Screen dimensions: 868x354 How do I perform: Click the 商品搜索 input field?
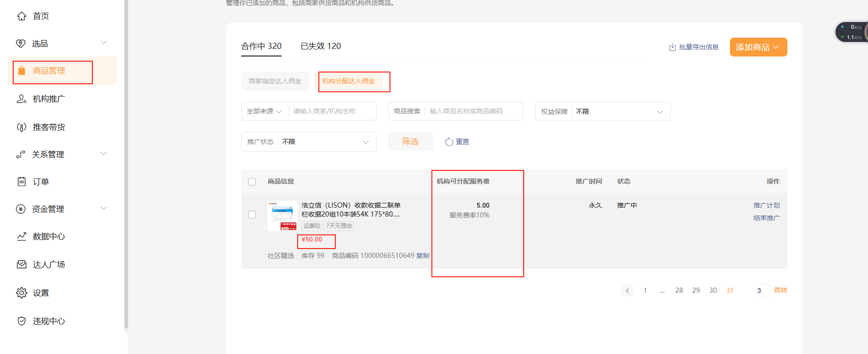473,112
